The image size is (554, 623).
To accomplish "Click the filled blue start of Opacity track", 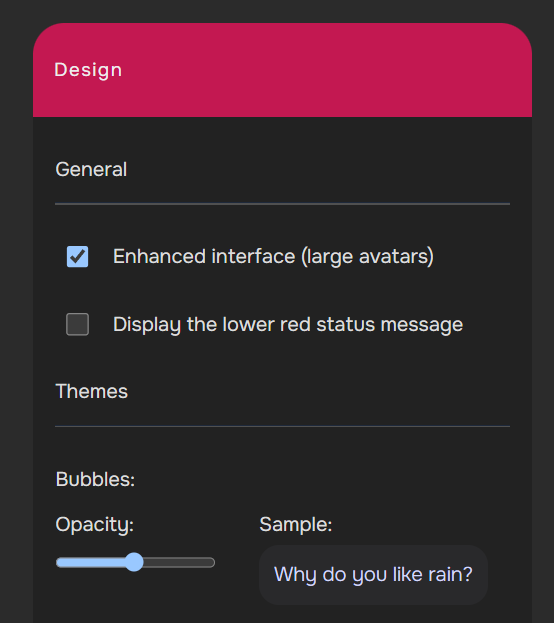I will point(91,563).
